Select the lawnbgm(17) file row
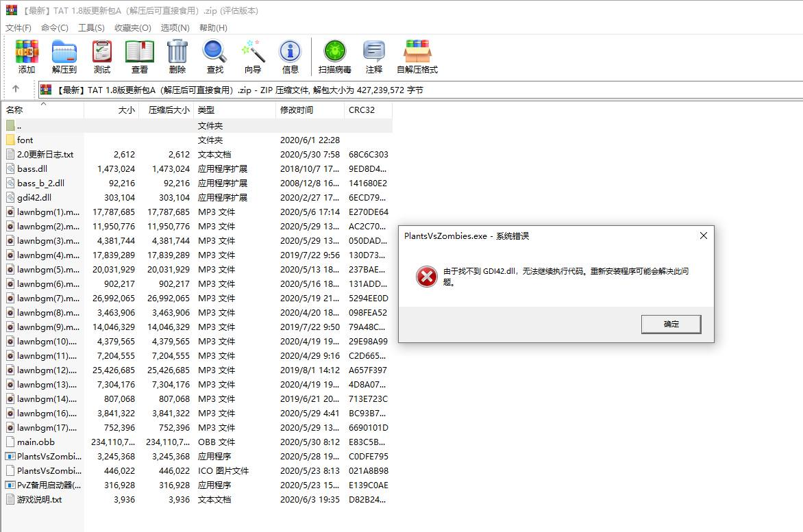803x532 pixels. pyautogui.click(x=197, y=427)
